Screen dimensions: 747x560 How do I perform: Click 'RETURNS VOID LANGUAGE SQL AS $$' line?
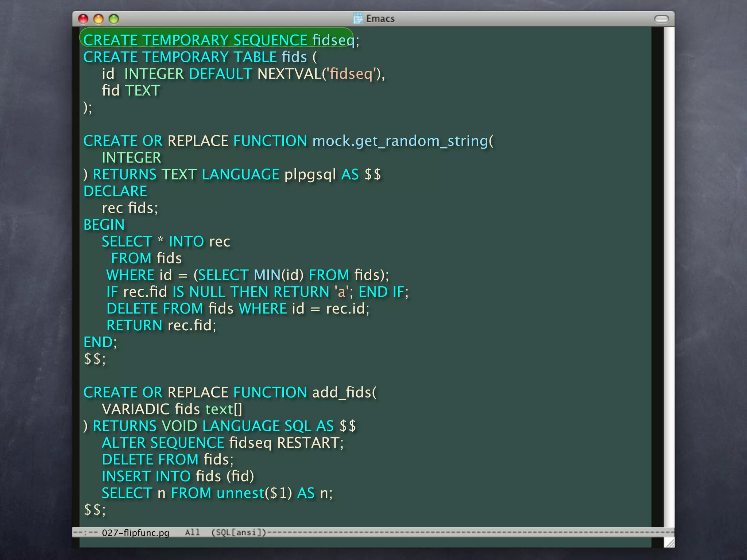point(220,426)
